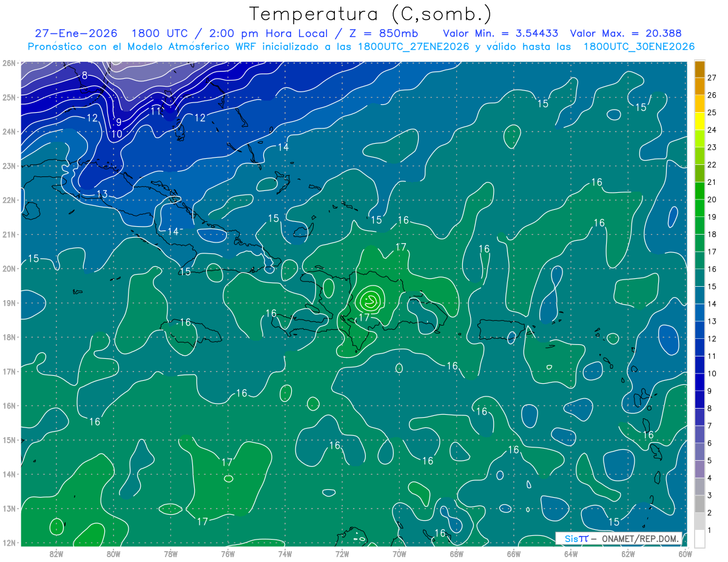Click the color bar label '3'
The width and height of the screenshot is (728, 562).
coord(710,495)
